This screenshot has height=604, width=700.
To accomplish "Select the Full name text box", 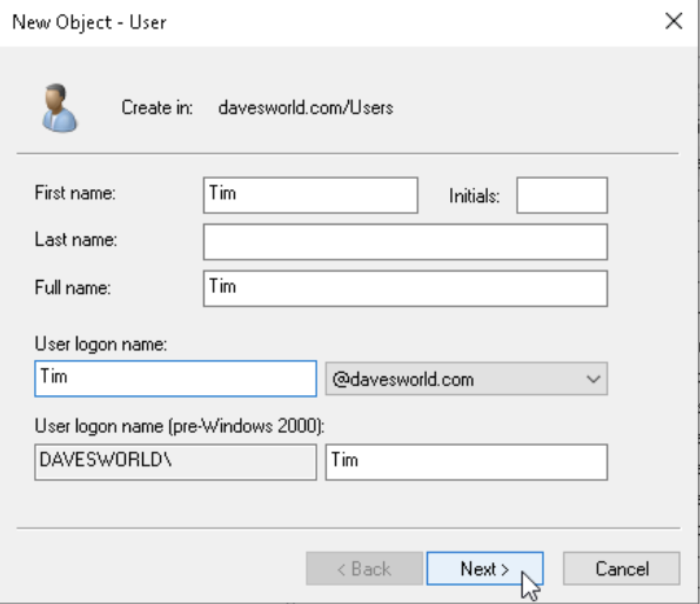I will point(406,288).
